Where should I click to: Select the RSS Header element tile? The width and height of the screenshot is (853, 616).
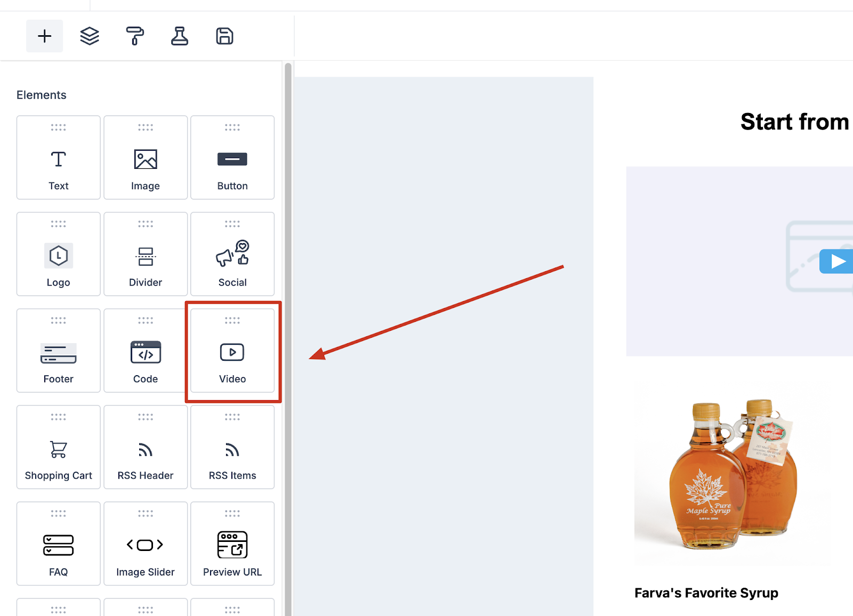[146, 447]
